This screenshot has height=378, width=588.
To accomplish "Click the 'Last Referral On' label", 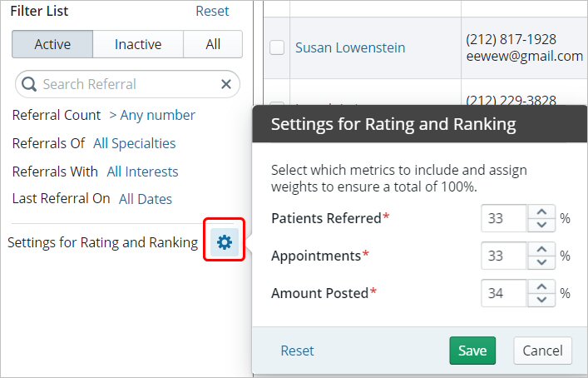I will [x=61, y=198].
